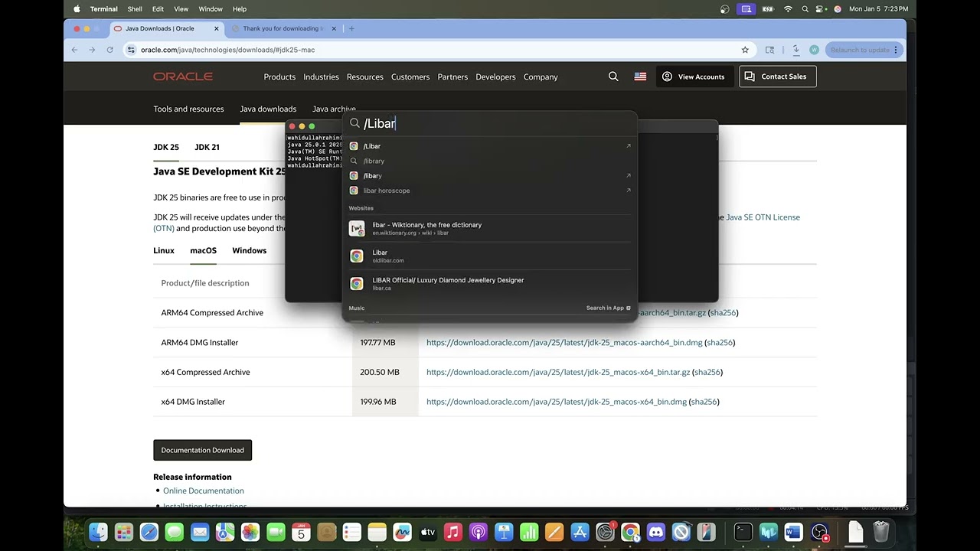Open the Chrome profile avatar W

[814, 50]
